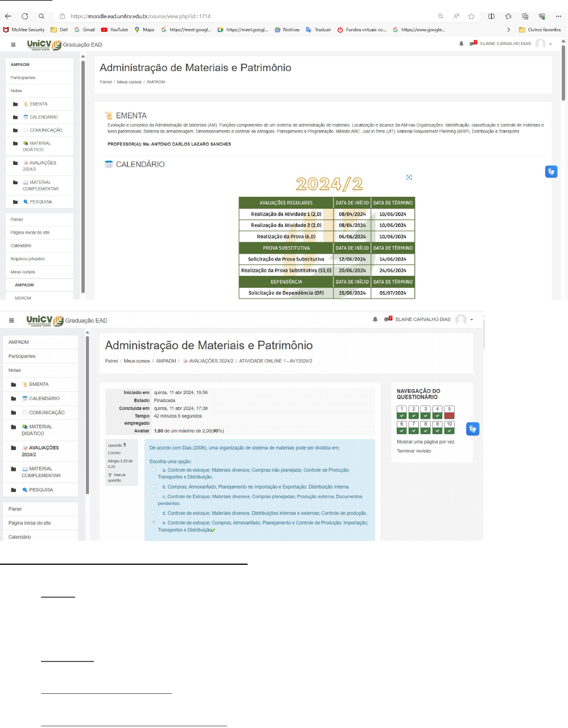Jump to red-marked question 5 in navigation

click(x=449, y=412)
